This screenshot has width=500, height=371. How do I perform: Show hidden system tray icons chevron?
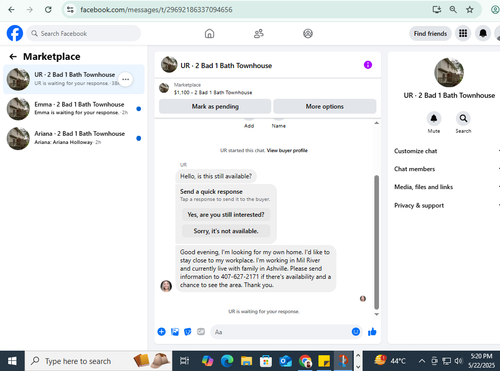pos(422,361)
